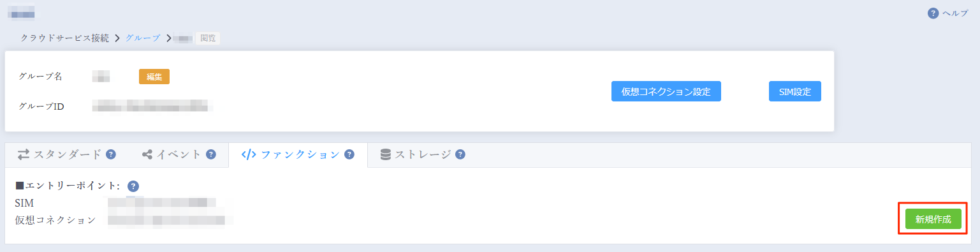Open help tooltip icon next to ファンクション
This screenshot has height=252, width=980.
[349, 154]
